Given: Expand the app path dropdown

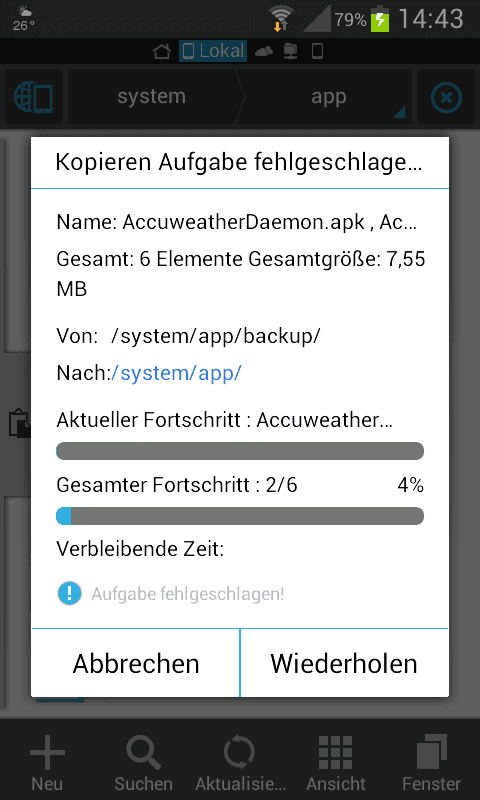Looking at the screenshot, I should [328, 97].
